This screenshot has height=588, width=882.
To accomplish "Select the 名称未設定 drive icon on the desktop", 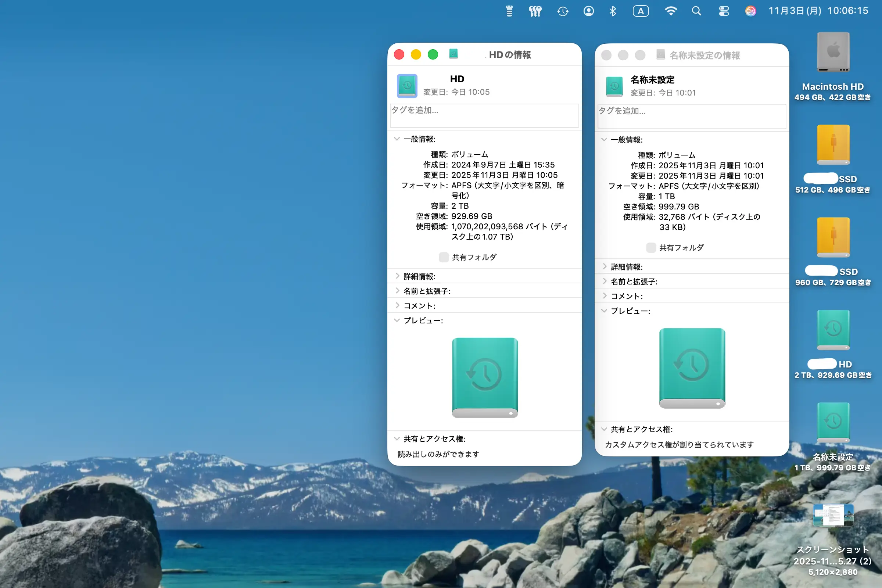I will (x=833, y=423).
